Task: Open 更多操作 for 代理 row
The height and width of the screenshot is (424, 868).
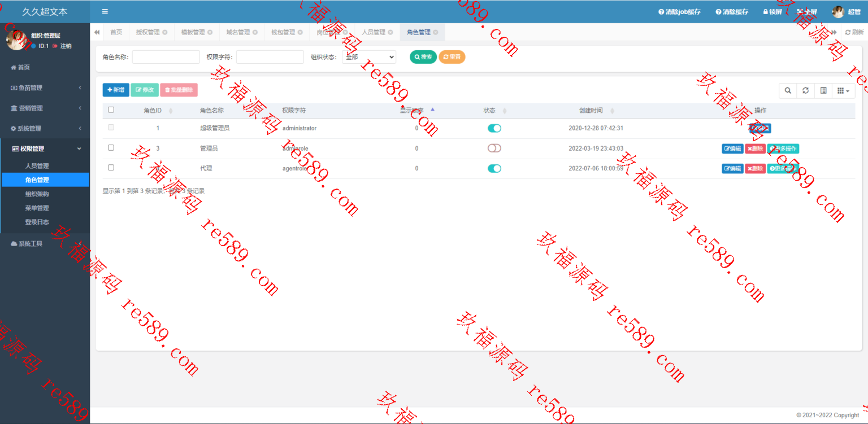Action: (x=783, y=168)
